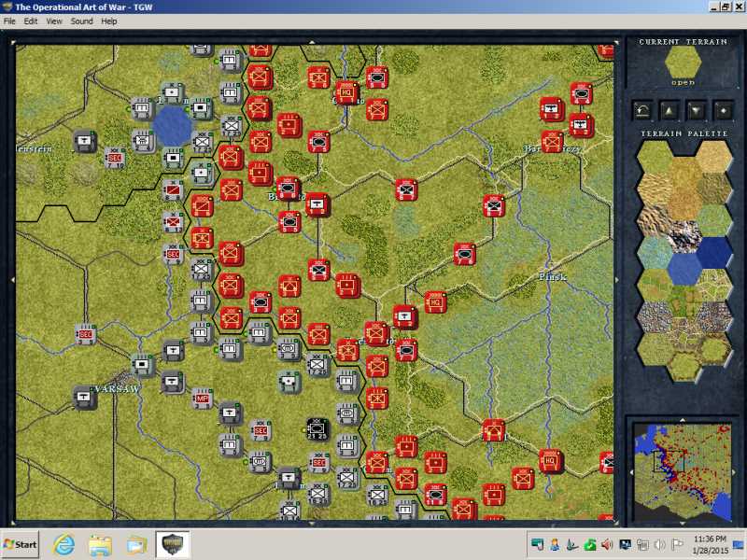Viewport: 747px width, 560px height.
Task: Click the map's right edge scroll arrow
Action: 616,280
